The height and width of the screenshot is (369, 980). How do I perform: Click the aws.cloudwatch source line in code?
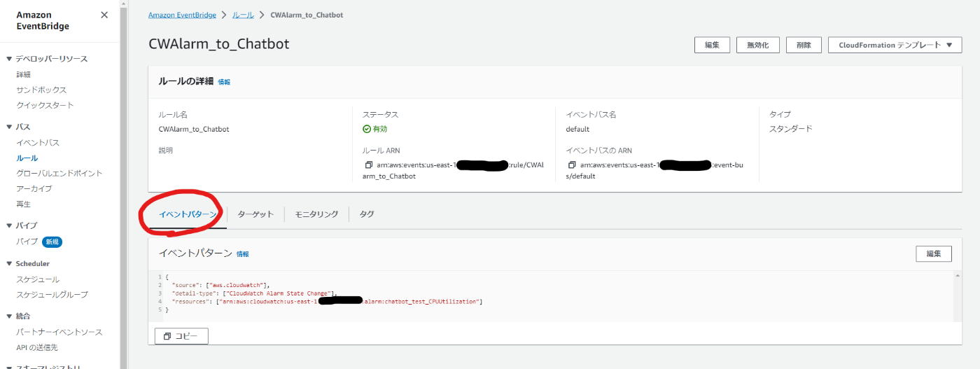point(221,285)
